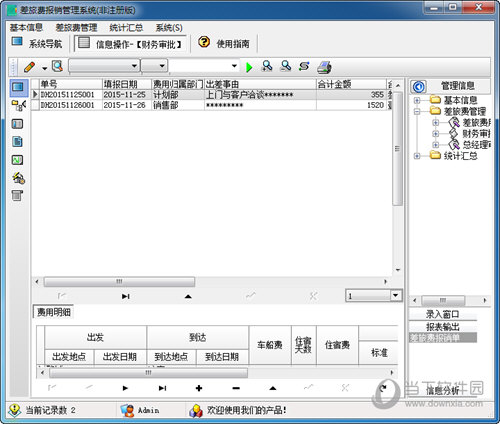The width and height of the screenshot is (500, 424).
Task: Click the pencil edit icon in toolbar
Action: (x=30, y=67)
